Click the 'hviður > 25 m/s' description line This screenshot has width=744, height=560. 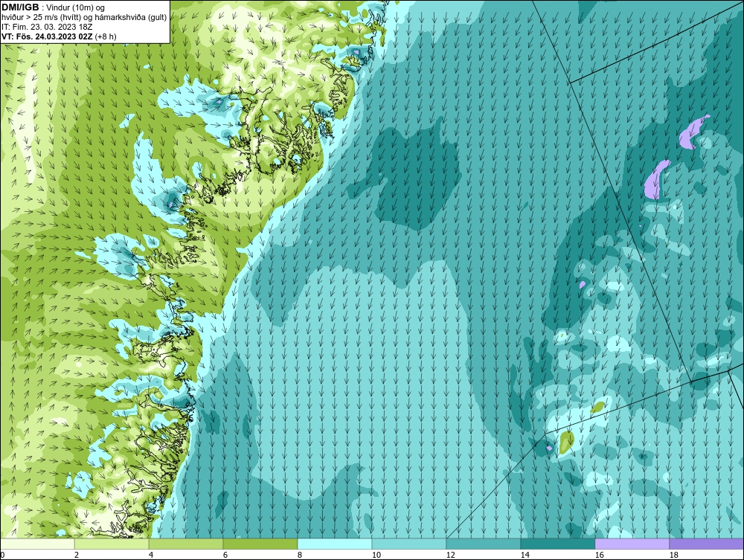[84, 18]
